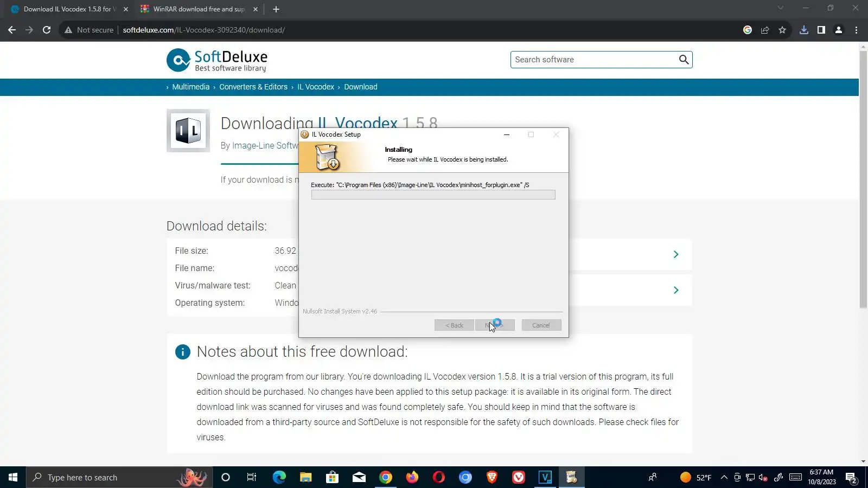Launch Vivaldi from the taskbar

(519, 477)
